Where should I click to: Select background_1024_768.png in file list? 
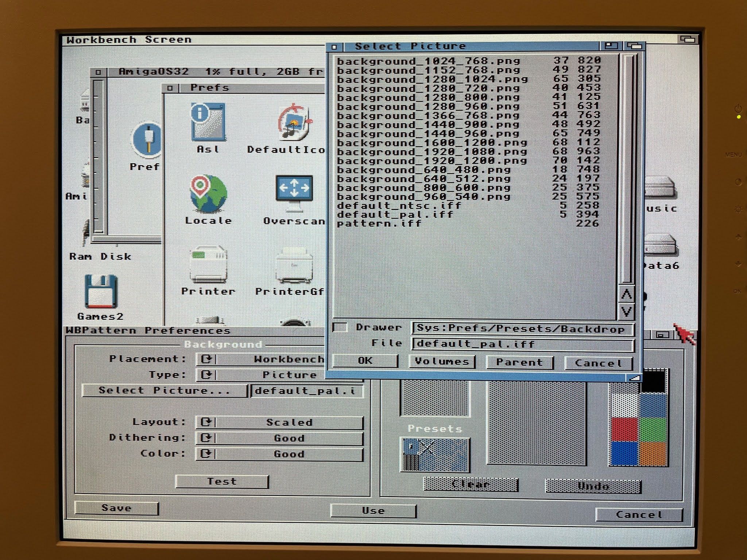[x=469, y=61]
